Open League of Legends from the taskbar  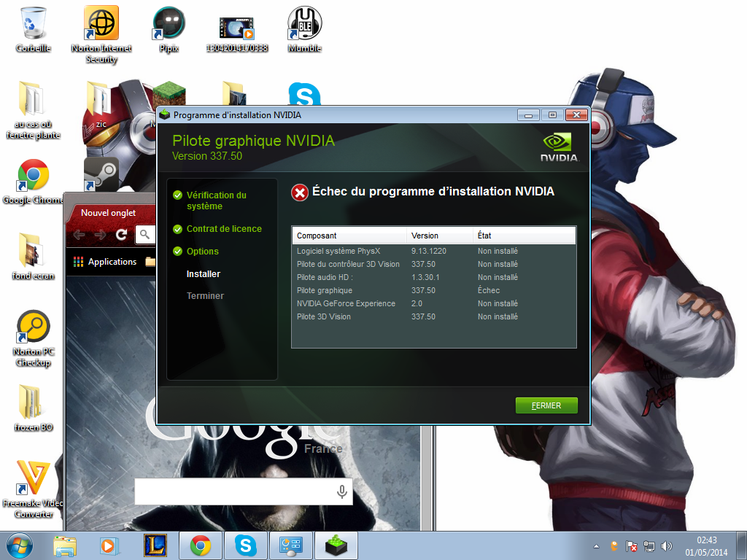coord(155,545)
